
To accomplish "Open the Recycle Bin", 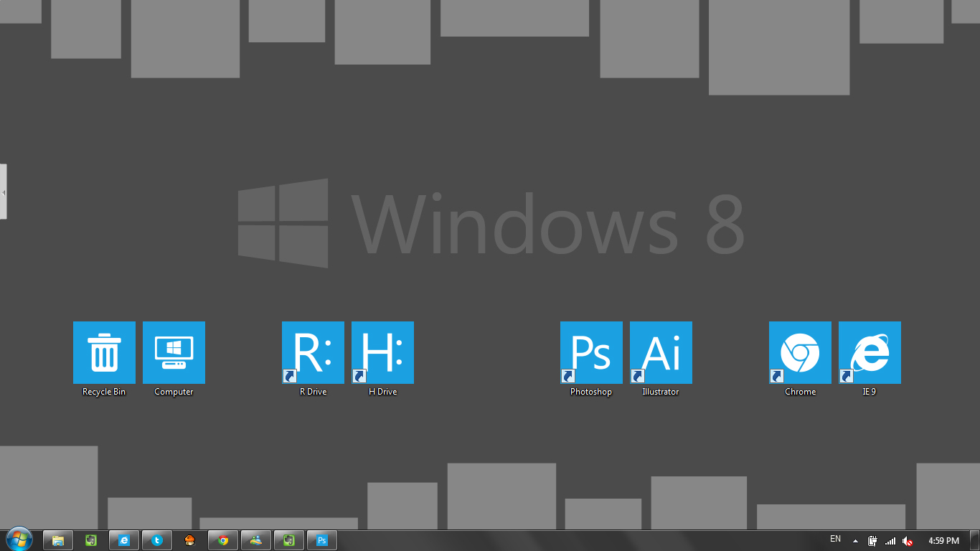I will point(104,352).
